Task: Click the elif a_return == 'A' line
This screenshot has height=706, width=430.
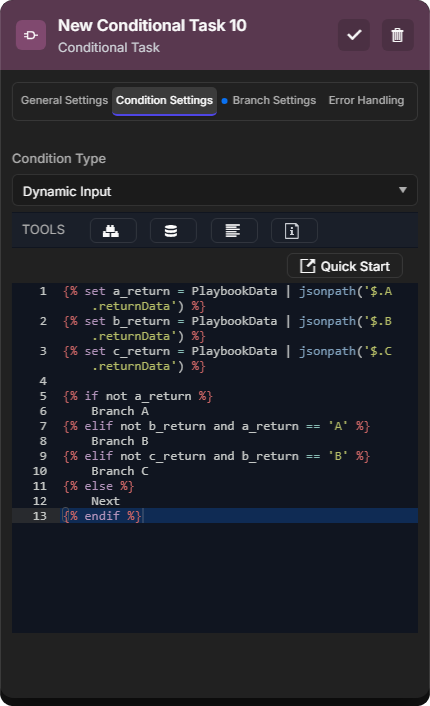Action: [217, 426]
